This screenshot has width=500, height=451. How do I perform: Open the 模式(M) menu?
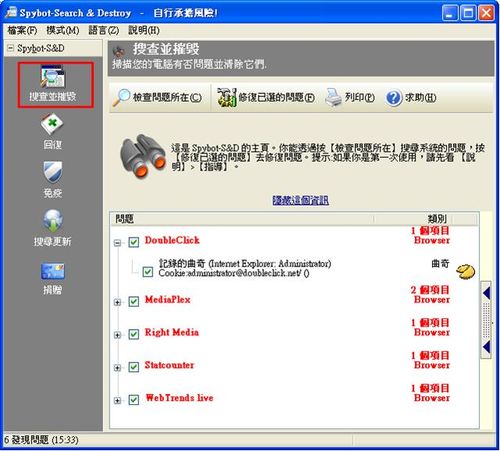tap(63, 31)
